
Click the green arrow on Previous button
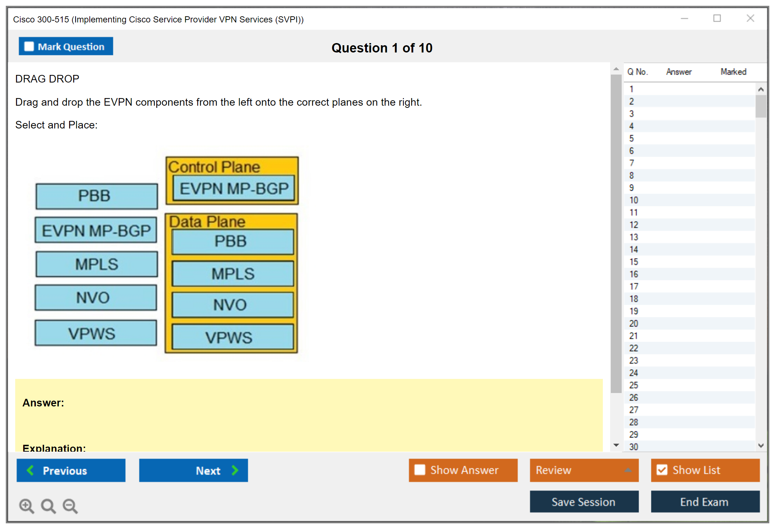[x=30, y=470]
